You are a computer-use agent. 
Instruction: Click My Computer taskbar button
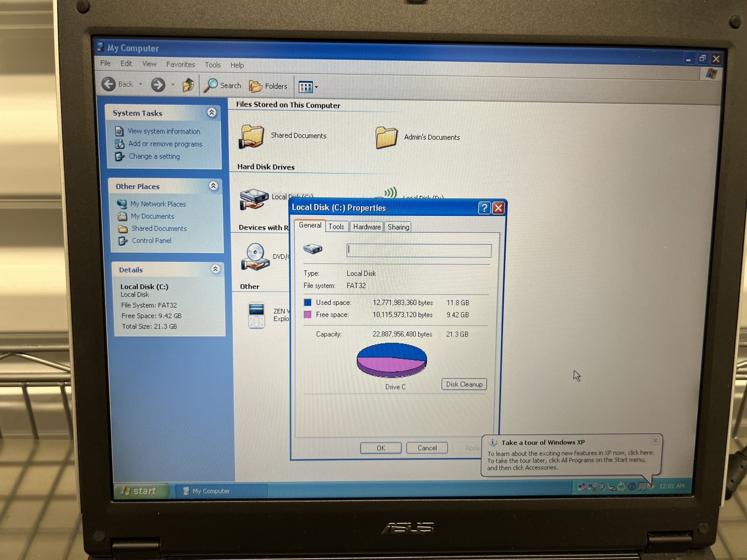(x=221, y=491)
